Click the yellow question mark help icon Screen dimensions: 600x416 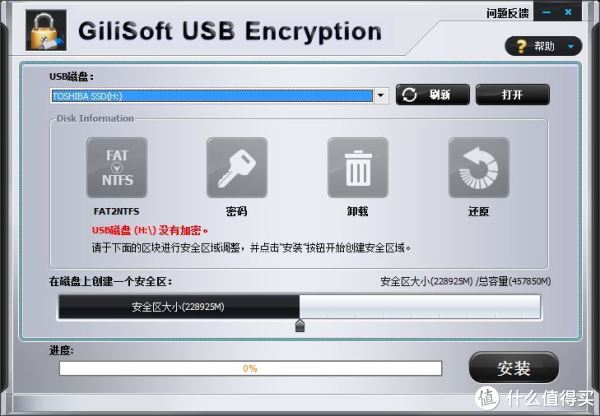pos(521,47)
